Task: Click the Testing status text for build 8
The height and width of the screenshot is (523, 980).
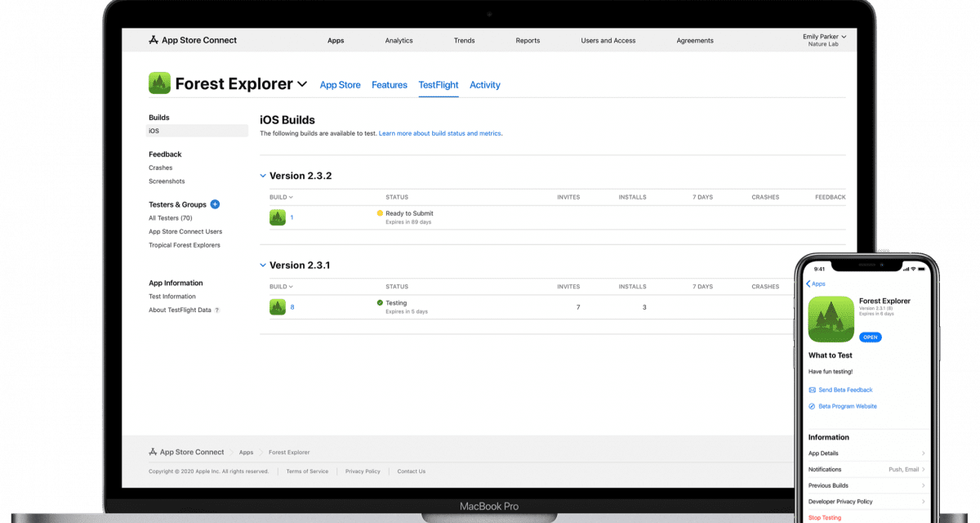Action: pyautogui.click(x=396, y=303)
